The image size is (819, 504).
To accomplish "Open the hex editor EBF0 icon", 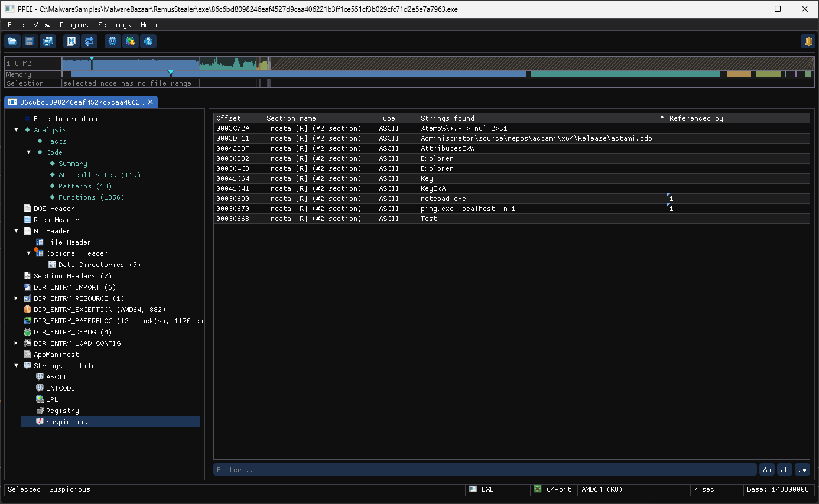I will 71,41.
